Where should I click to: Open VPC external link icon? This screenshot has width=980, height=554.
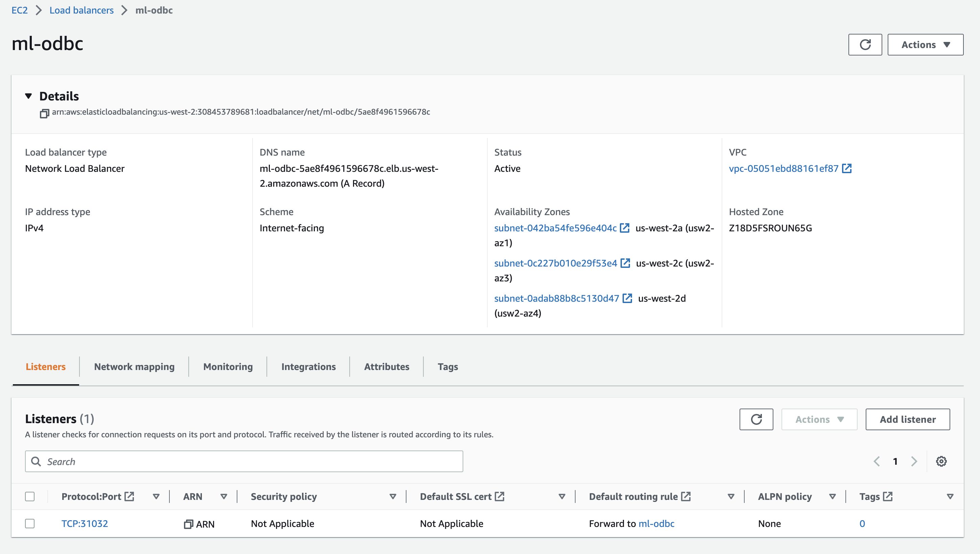click(847, 168)
